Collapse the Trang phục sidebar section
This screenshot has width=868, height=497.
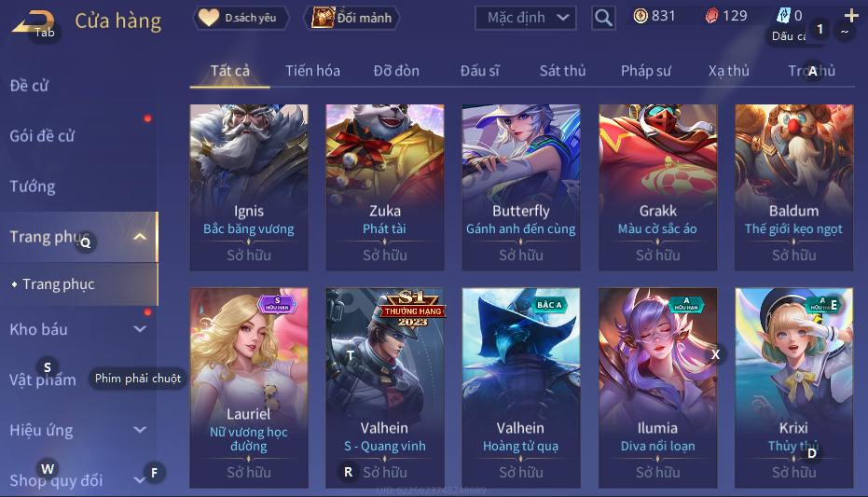point(140,237)
